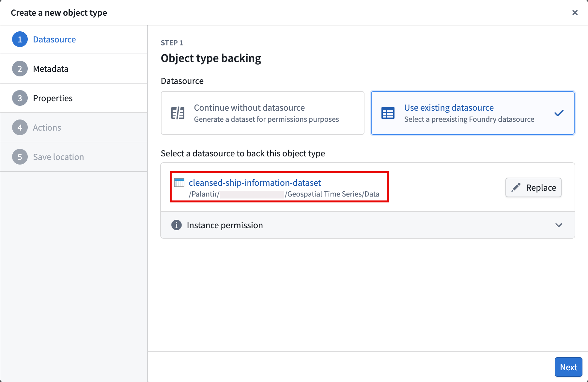Click the highlighted red-bordered dataset selection area
The image size is (588, 382).
pyautogui.click(x=279, y=187)
